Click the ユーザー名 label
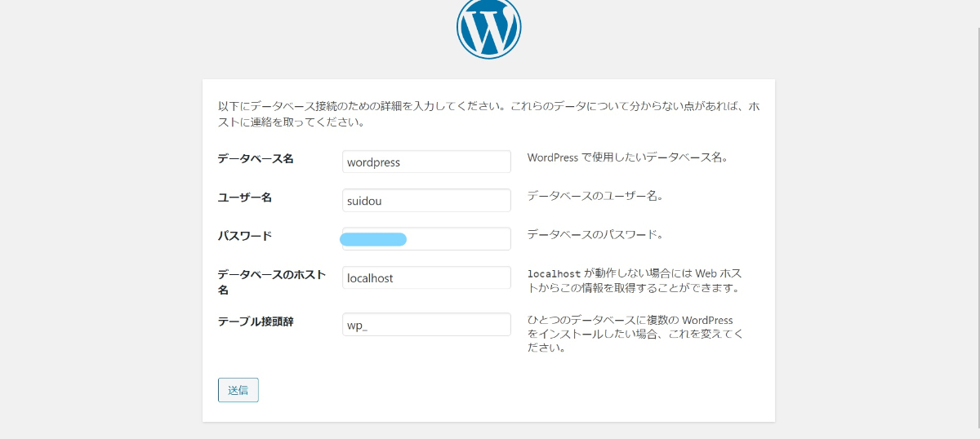Screen dimensions: 980x439 pyautogui.click(x=245, y=197)
